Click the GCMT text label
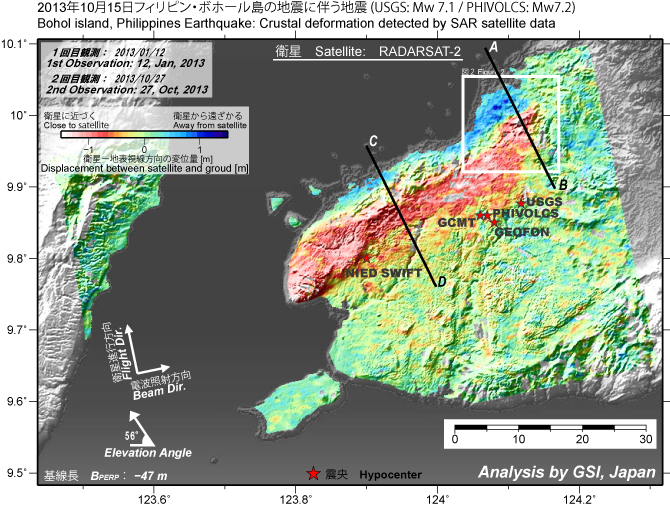This screenshot has height=508, width=670. pyautogui.click(x=456, y=223)
